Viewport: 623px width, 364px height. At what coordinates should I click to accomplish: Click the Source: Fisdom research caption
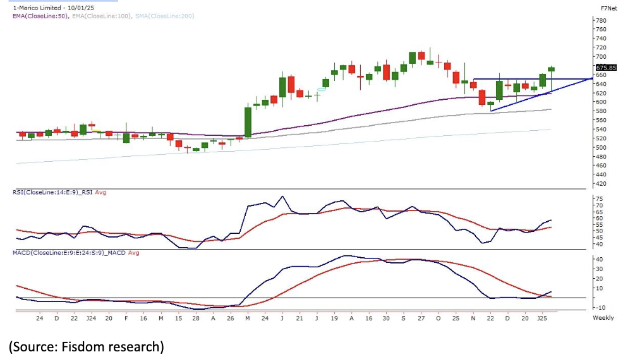tap(86, 346)
